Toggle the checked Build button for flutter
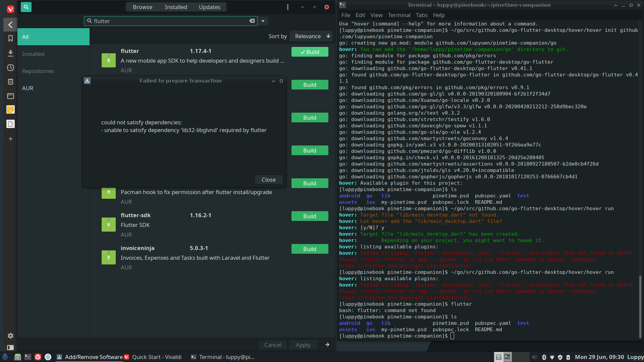The height and width of the screenshot is (362, 644). pos(309,52)
